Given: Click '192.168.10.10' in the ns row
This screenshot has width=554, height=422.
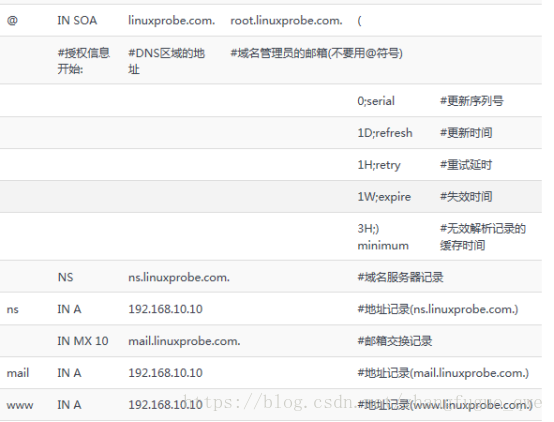Looking at the screenshot, I should coord(165,309).
